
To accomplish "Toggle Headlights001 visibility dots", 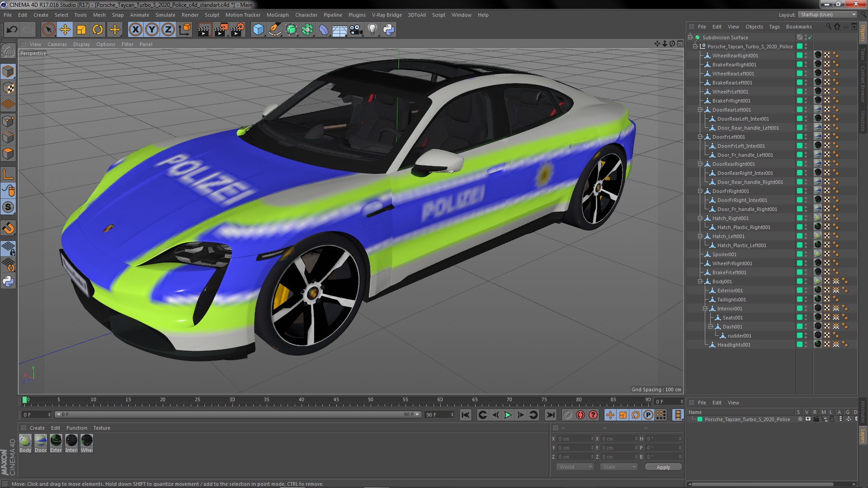I will click(x=806, y=345).
